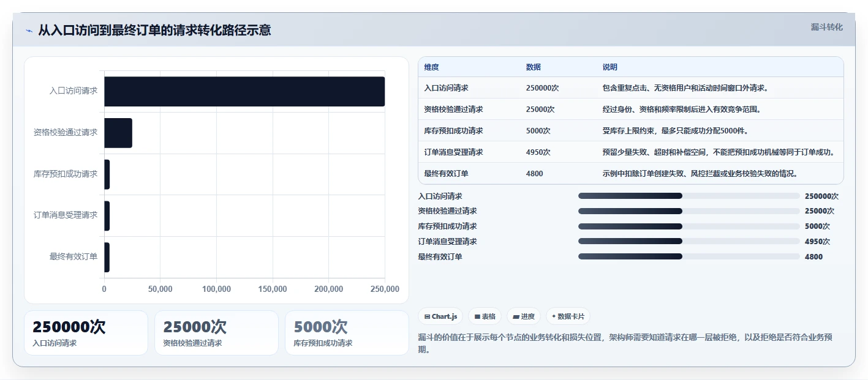Click the 资格校验通过请求 bar in the chart
This screenshot has height=380, width=868.
pos(118,133)
